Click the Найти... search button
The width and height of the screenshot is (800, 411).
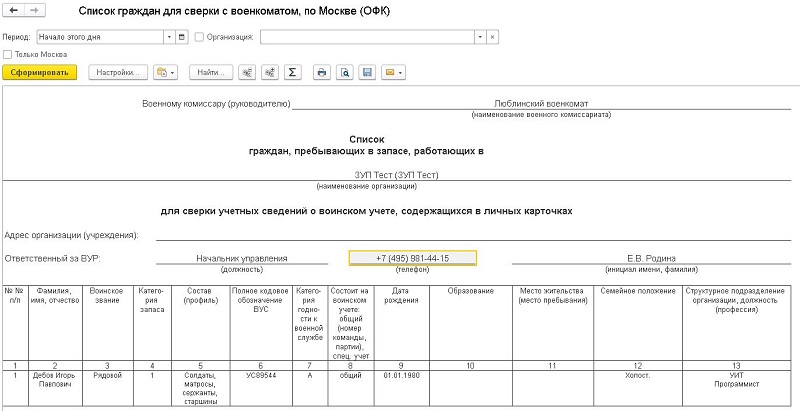click(x=210, y=72)
